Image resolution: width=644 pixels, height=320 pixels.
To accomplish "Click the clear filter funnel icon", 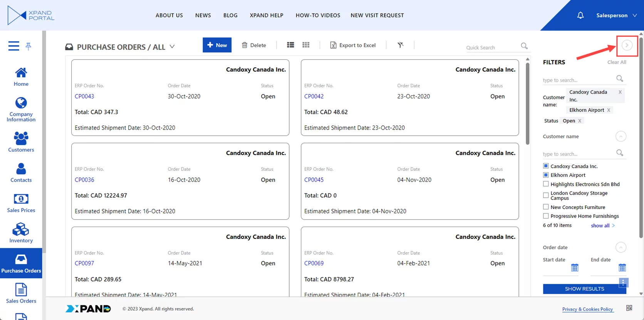I will (x=401, y=45).
